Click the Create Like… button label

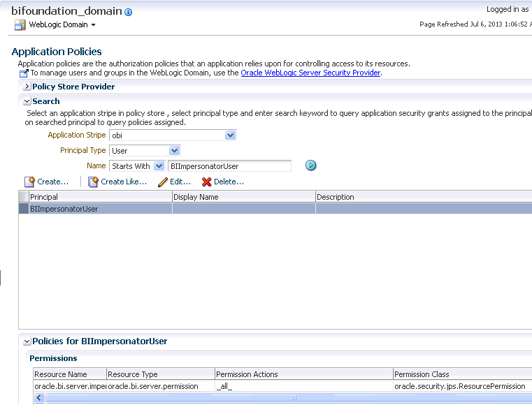124,182
